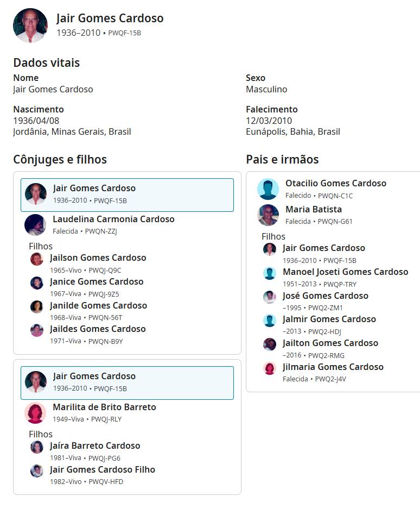Open Otacilio Gomes Cardoso's name link

tap(336, 183)
